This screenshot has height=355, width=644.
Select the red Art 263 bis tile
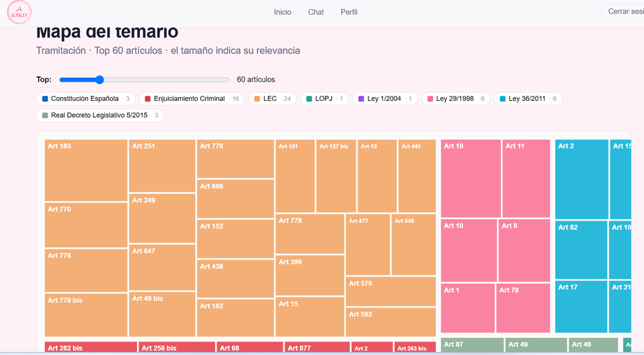415,347
